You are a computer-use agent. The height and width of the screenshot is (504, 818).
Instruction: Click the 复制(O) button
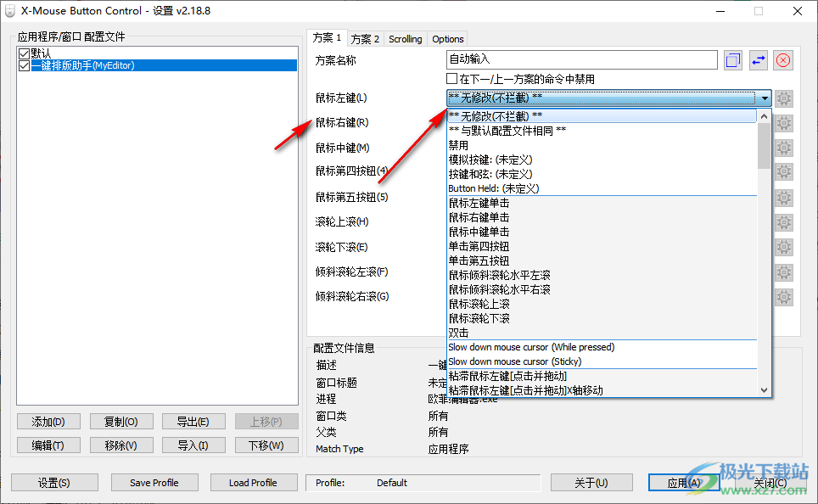click(121, 422)
